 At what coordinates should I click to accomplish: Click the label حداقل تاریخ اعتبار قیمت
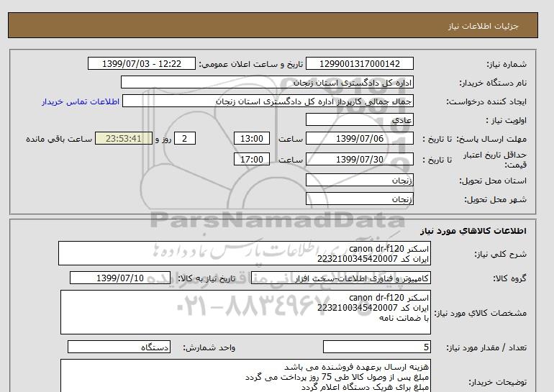click(495, 160)
